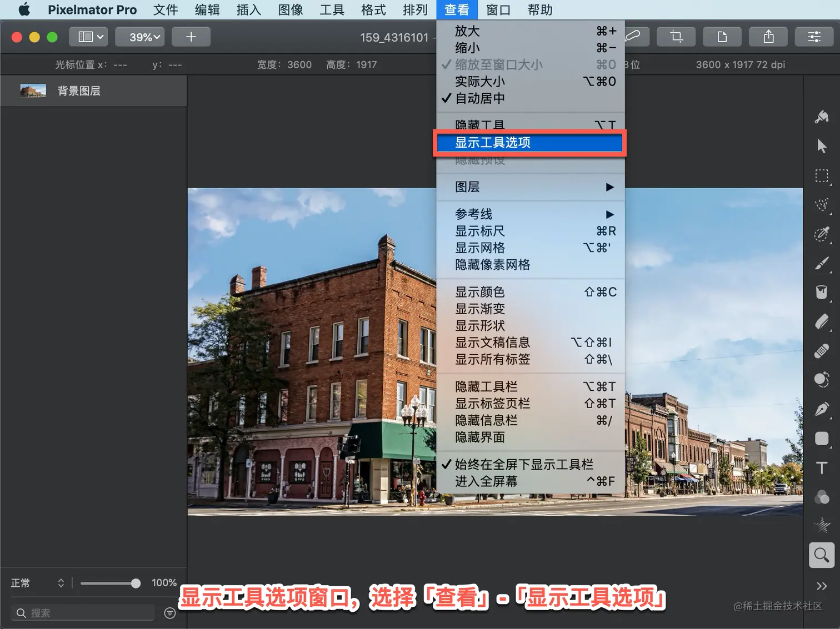Screen dimensions: 840x629
Task: Click 缩小 to zoom out
Action: coord(531,48)
